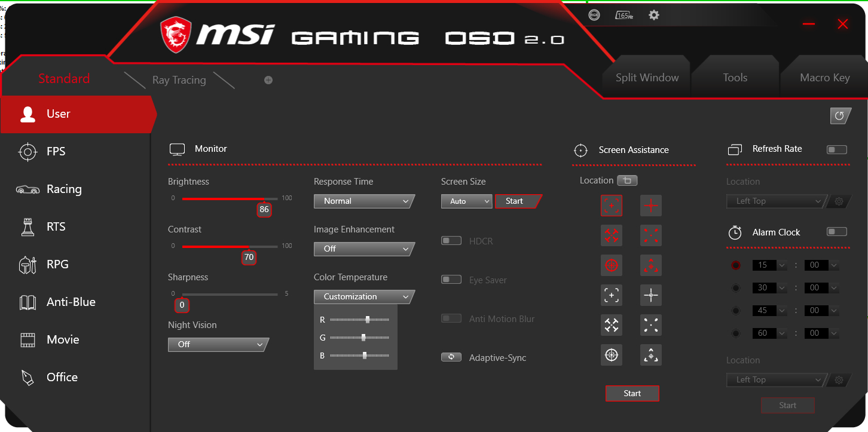
Task: Select Racing mode in sidebar
Action: point(75,189)
